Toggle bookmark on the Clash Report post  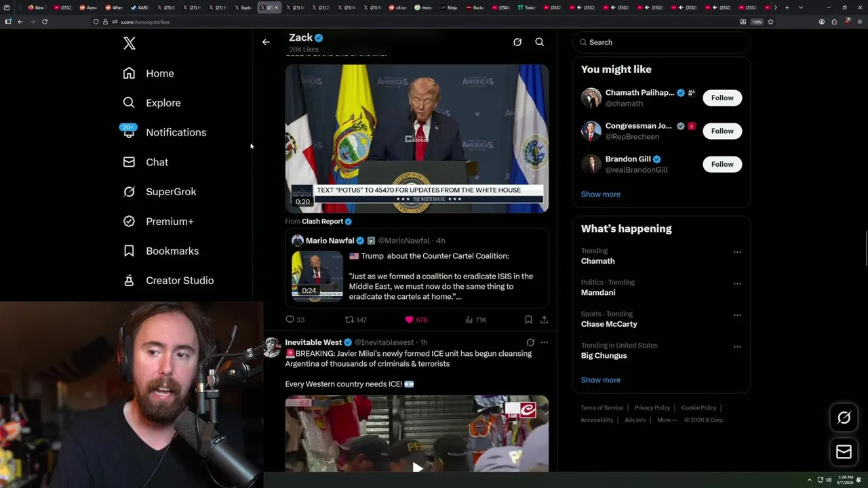[x=528, y=319]
